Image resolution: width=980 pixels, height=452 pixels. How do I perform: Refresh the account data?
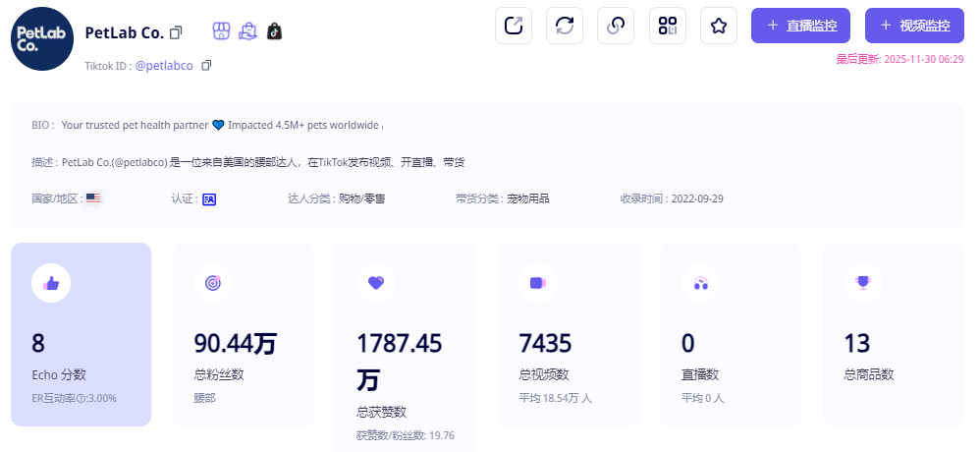pyautogui.click(x=565, y=26)
